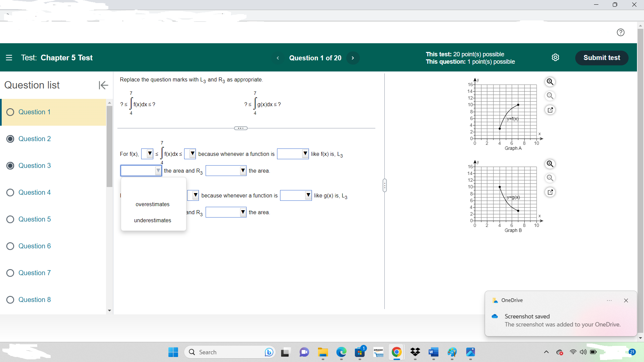Choose 'overestimates' from the open list
644x362 pixels.
(153, 204)
